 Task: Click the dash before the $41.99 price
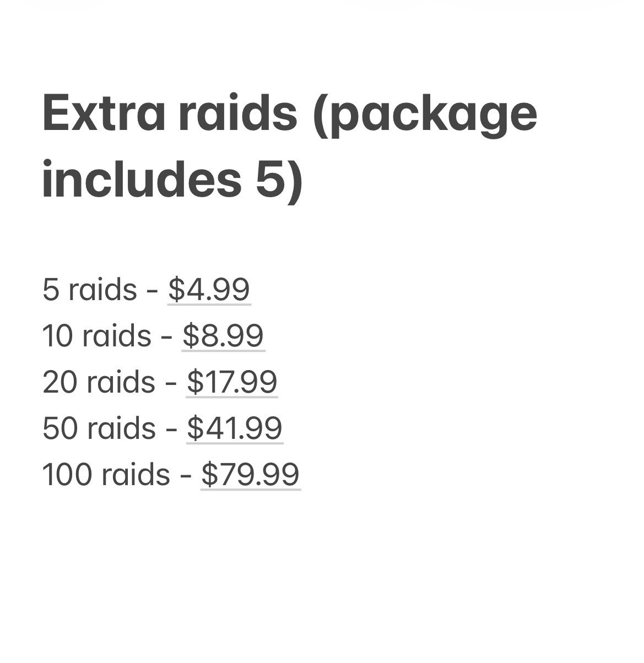click(x=171, y=430)
